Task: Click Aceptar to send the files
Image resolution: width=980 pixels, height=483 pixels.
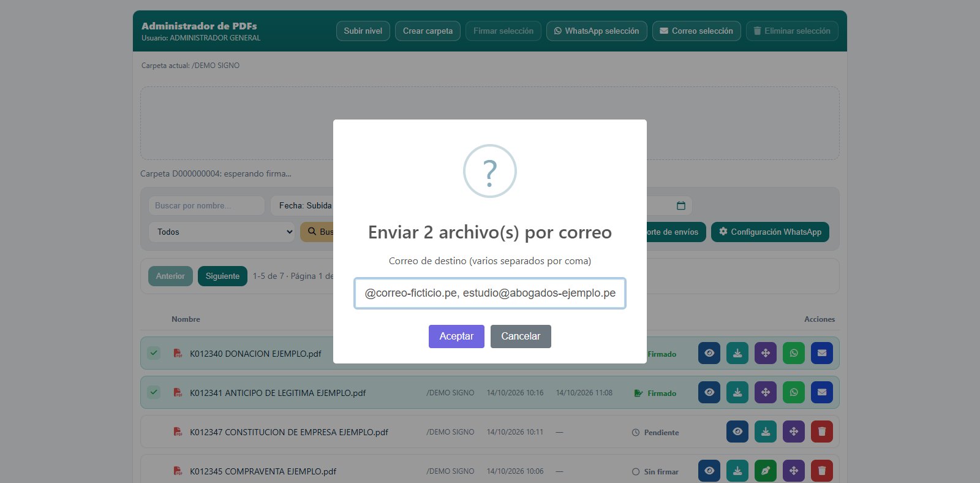Action: 456,337
